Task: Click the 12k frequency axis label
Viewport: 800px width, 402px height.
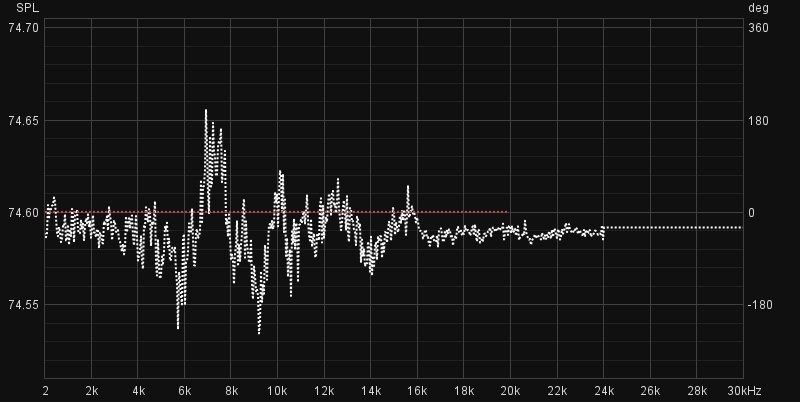Action: [324, 391]
